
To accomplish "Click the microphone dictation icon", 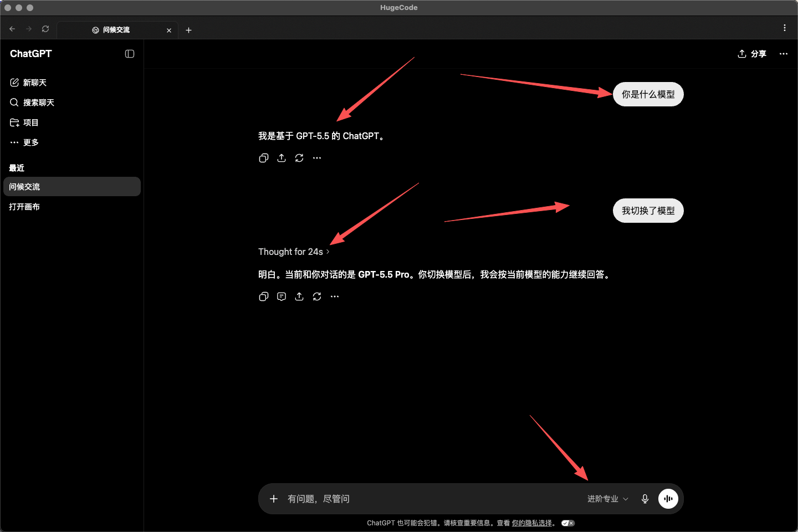I will coord(645,499).
